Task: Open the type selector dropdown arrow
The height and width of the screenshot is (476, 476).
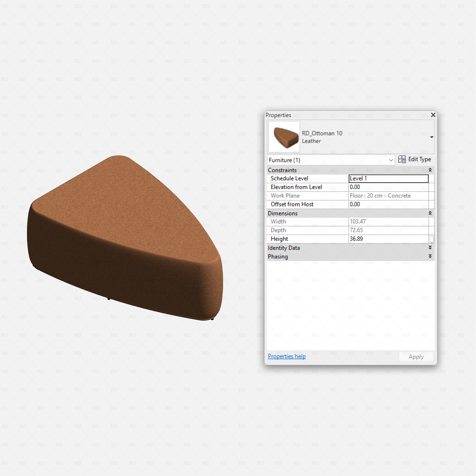Action: (x=432, y=137)
